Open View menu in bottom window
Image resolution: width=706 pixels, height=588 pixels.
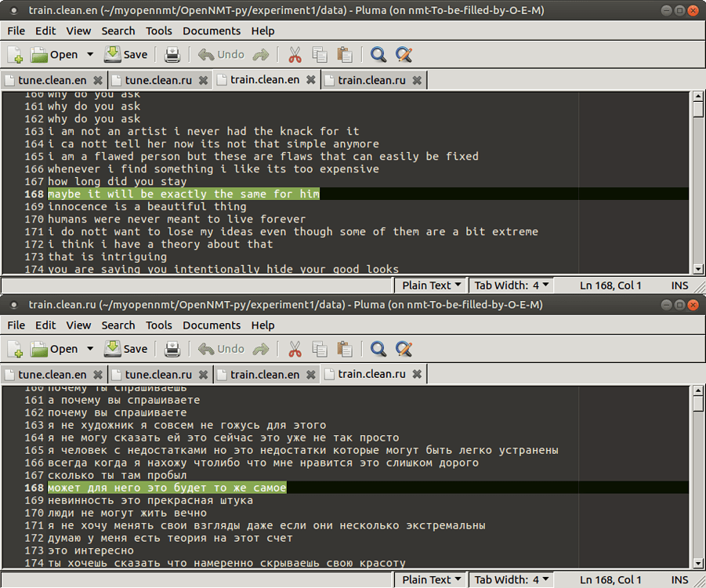[x=78, y=325]
